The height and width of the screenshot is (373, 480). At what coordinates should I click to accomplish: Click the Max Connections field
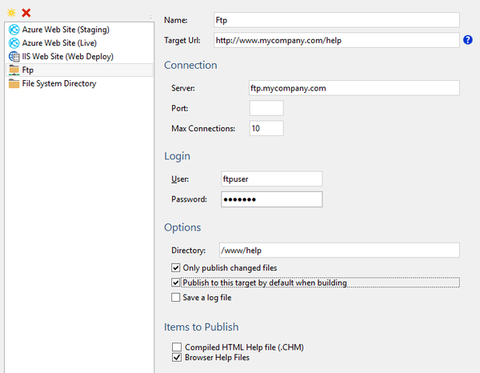click(266, 128)
